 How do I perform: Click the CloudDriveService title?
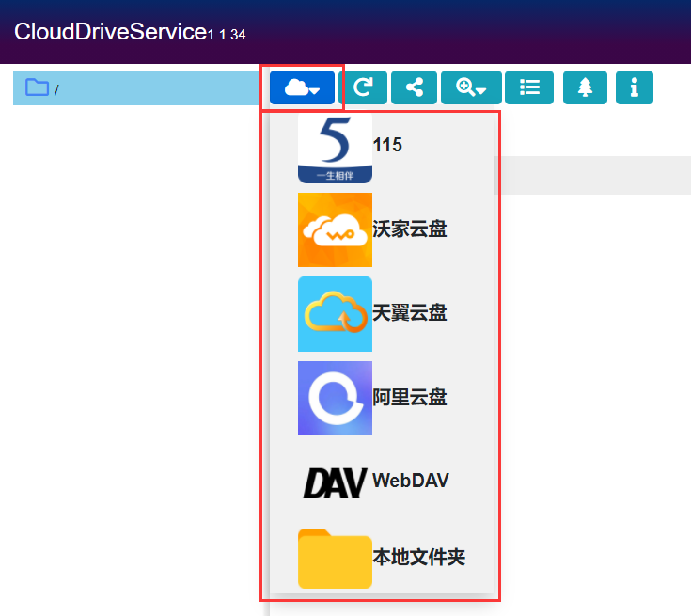(x=111, y=32)
